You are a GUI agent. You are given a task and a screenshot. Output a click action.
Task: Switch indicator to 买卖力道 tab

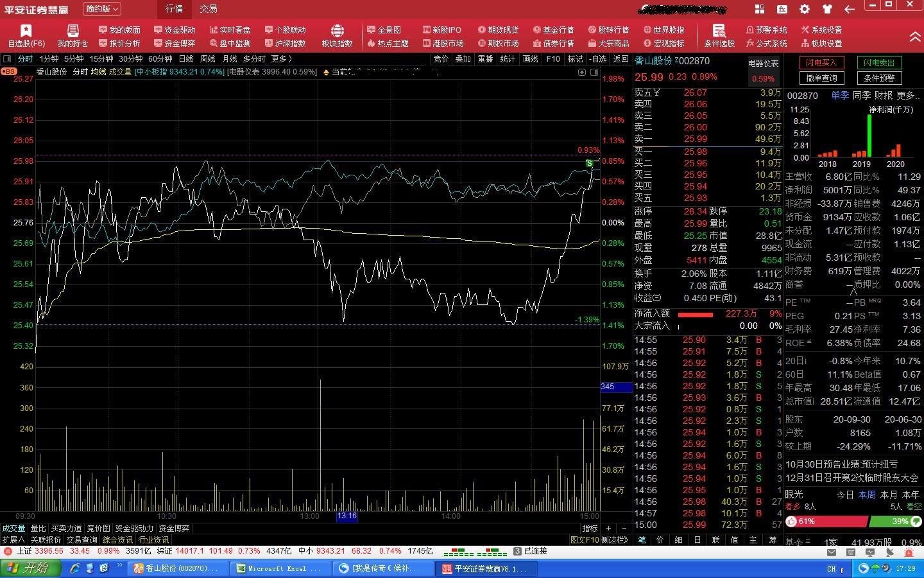click(x=67, y=528)
